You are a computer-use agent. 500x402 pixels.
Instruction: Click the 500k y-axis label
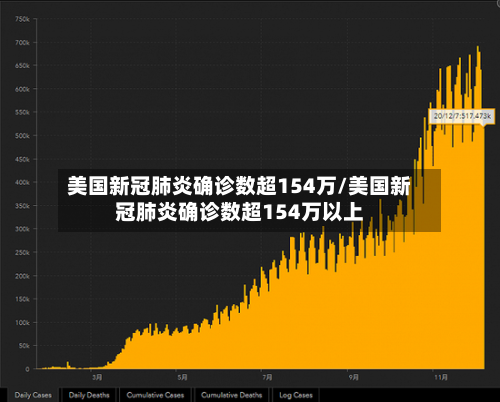point(22,136)
